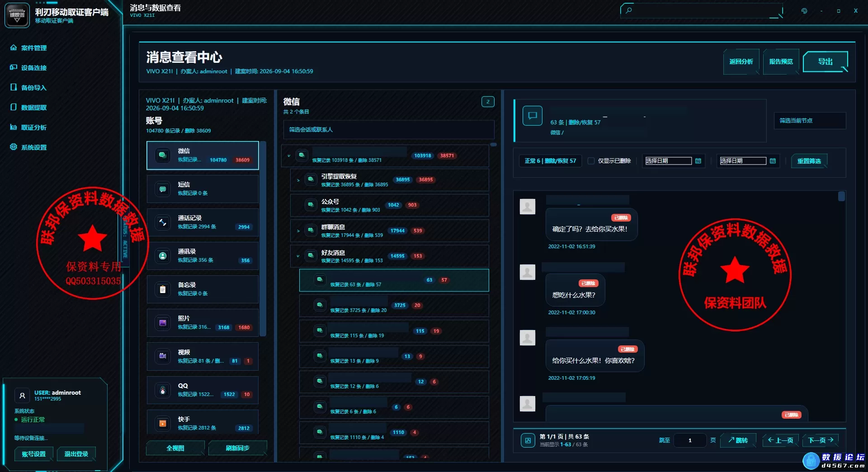Open the calendar icon of the second 选择日期 field
This screenshot has width=868, height=472.
(x=773, y=161)
